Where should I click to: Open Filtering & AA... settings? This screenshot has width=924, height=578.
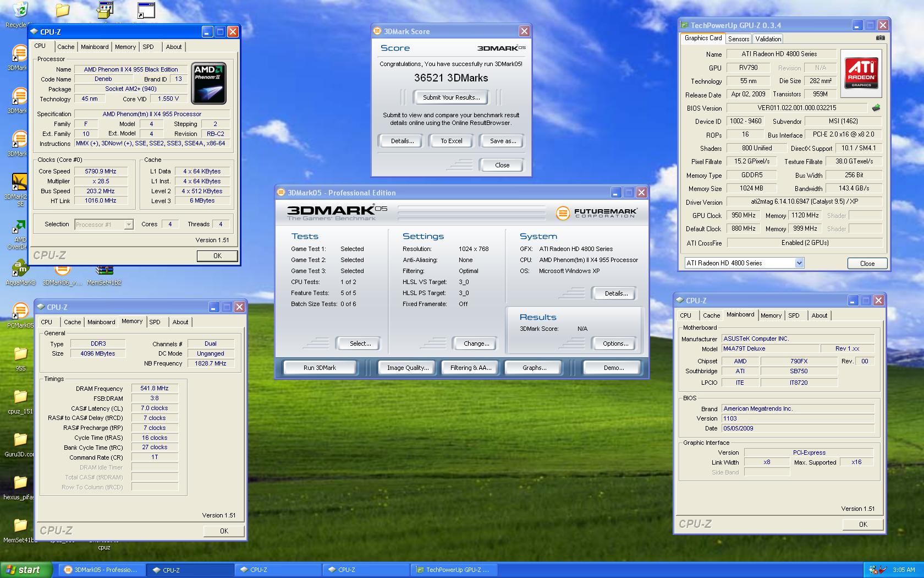(x=471, y=368)
